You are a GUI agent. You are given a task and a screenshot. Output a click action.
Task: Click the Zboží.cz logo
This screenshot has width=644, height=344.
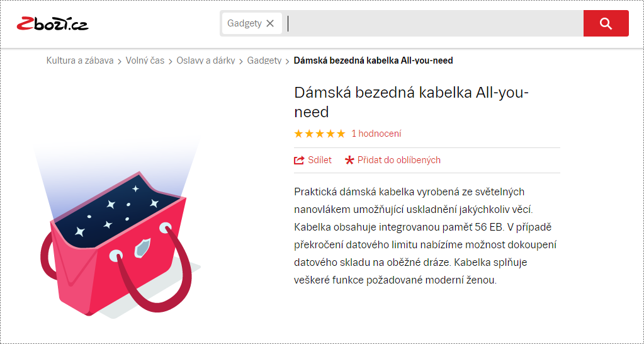click(53, 24)
